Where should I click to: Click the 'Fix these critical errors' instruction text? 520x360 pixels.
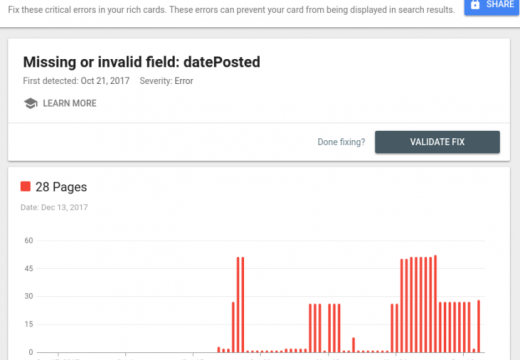(x=231, y=10)
